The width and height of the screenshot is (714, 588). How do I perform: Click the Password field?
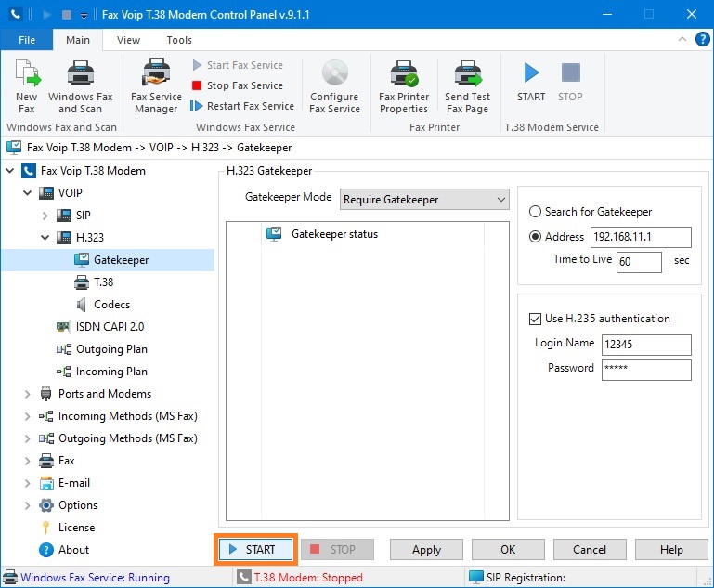click(x=646, y=370)
